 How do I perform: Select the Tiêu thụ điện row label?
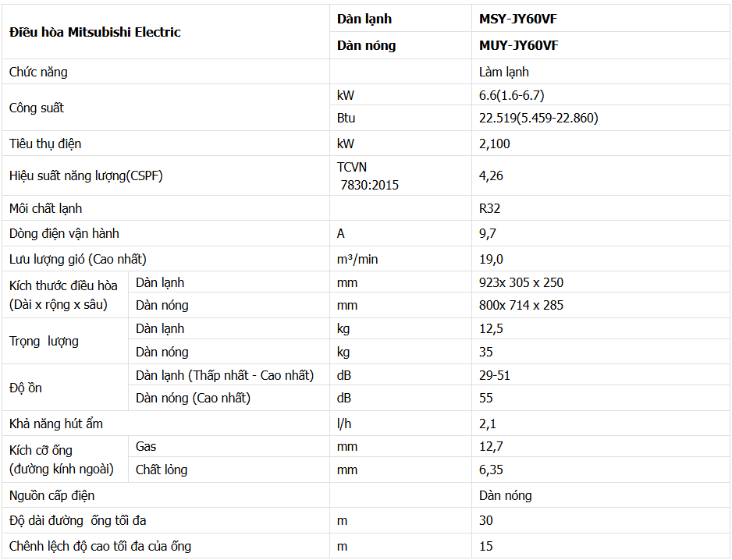click(x=45, y=144)
